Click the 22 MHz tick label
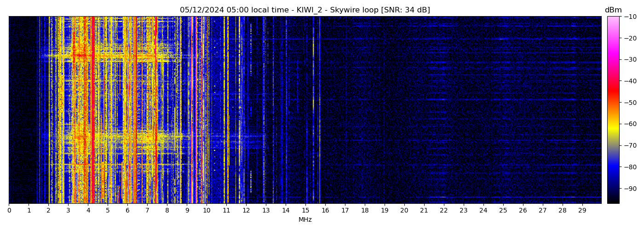Screen dimensions: 644x230 click(443, 211)
